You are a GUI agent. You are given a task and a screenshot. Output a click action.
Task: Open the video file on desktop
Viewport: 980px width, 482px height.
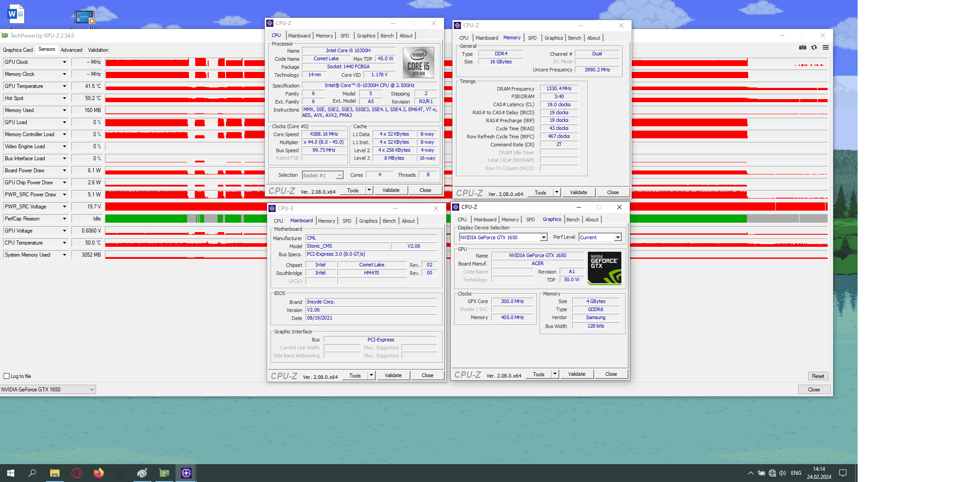[x=84, y=17]
